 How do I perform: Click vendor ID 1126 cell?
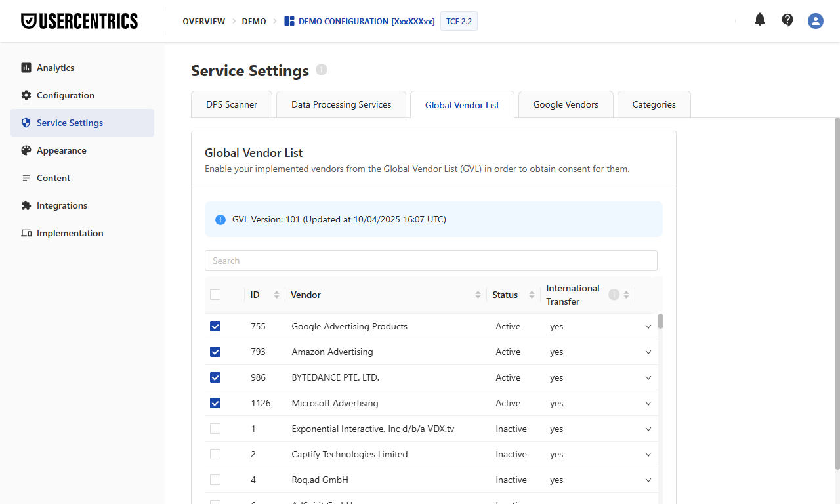pos(261,403)
